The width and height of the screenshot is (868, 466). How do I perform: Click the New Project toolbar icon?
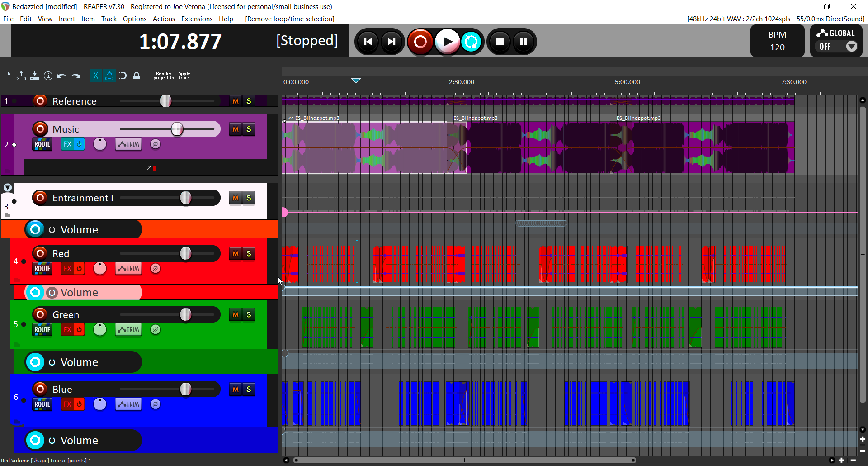pyautogui.click(x=8, y=76)
